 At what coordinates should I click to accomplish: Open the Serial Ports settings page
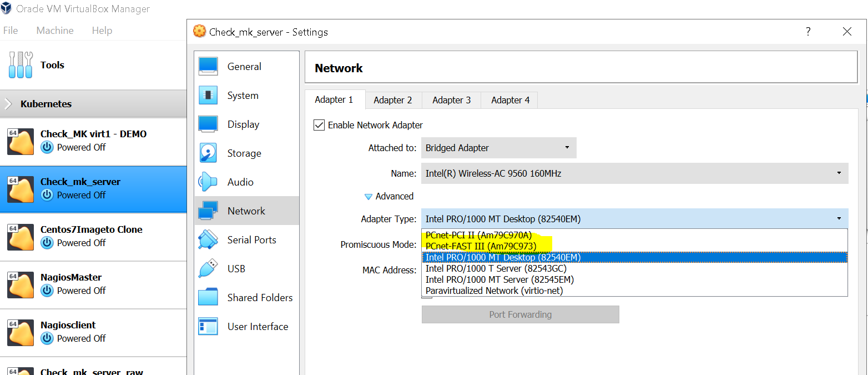[208, 239]
